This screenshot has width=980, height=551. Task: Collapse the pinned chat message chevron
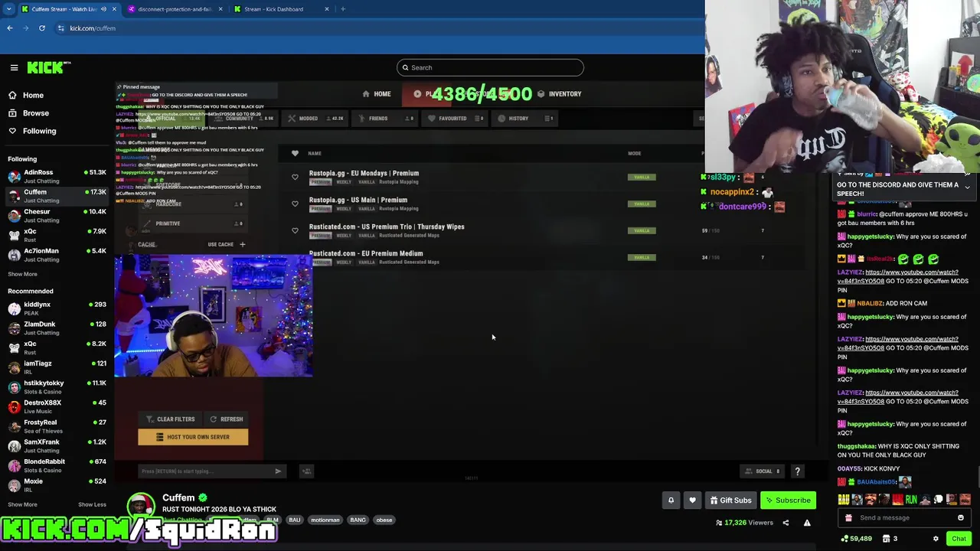pyautogui.click(x=967, y=187)
